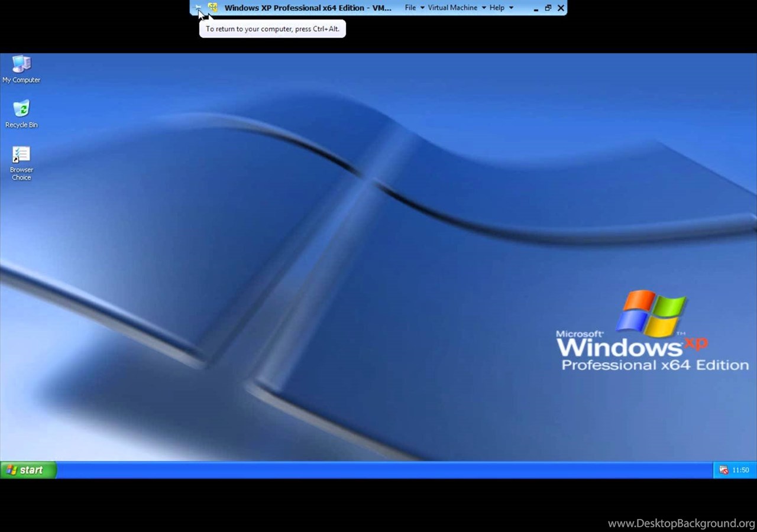Restore down the VMware window
The width and height of the screenshot is (757, 532).
pos(548,8)
